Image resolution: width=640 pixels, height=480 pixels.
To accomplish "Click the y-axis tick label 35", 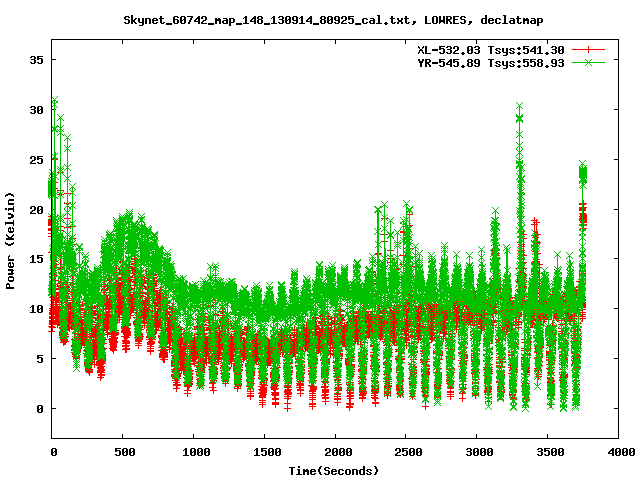I will pos(36,60).
